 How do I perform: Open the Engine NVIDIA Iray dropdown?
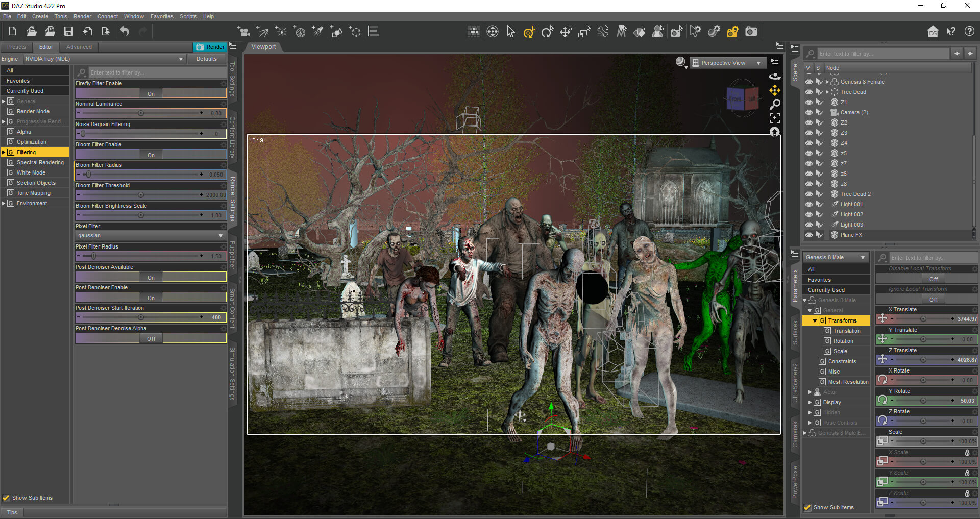point(104,59)
